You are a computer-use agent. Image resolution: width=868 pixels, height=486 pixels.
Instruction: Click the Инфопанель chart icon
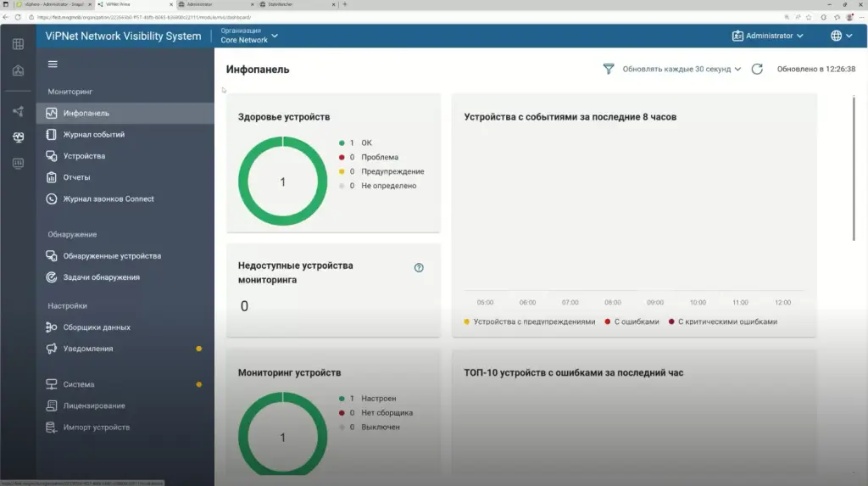(52, 113)
